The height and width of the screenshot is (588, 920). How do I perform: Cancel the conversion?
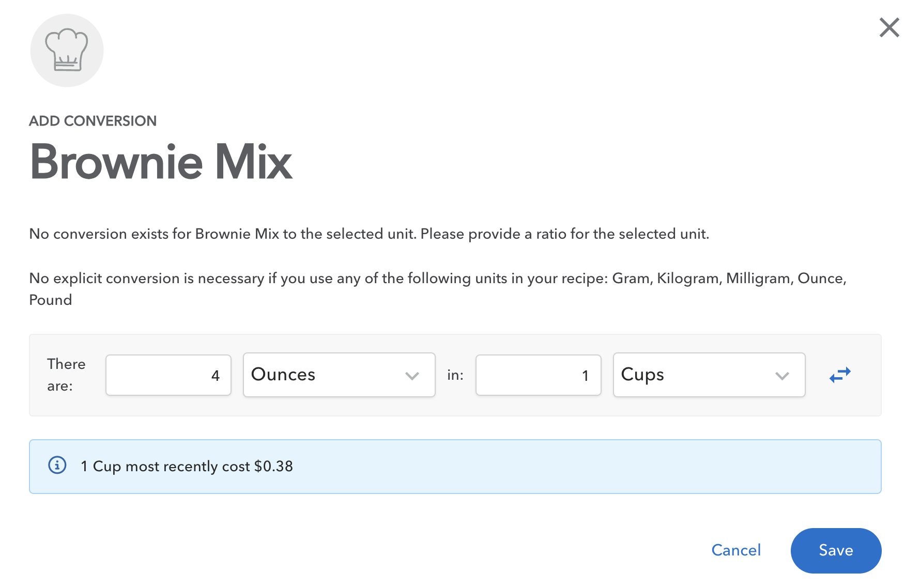pyautogui.click(x=736, y=550)
